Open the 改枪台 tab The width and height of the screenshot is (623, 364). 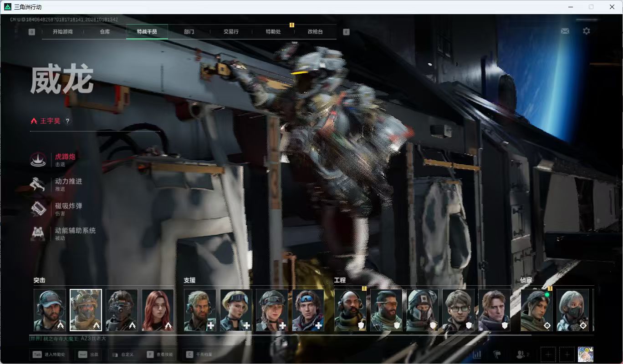tap(315, 32)
